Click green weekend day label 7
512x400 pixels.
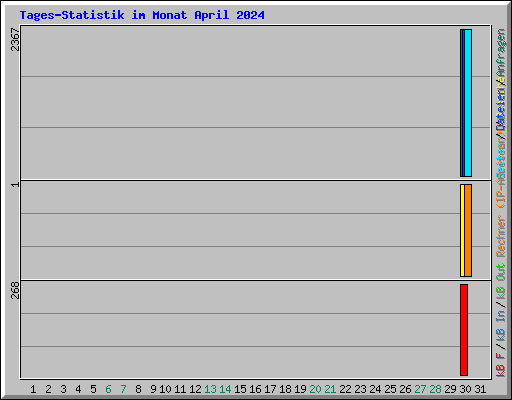point(123,389)
